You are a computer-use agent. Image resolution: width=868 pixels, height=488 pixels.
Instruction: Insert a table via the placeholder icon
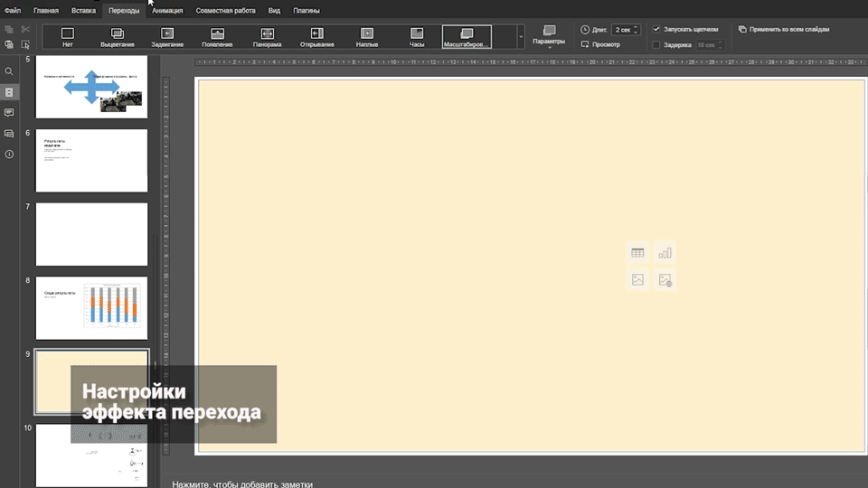[x=637, y=253]
